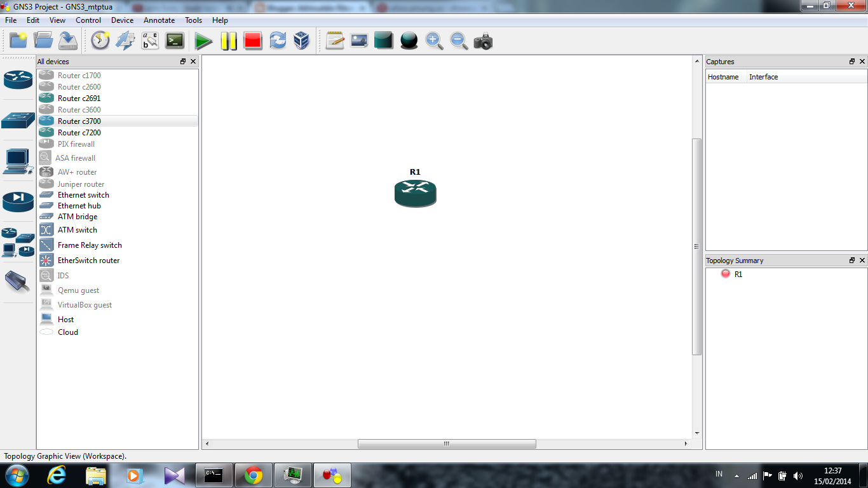The width and height of the screenshot is (868, 488).
Task: Select ATM switch device
Action: point(118,230)
